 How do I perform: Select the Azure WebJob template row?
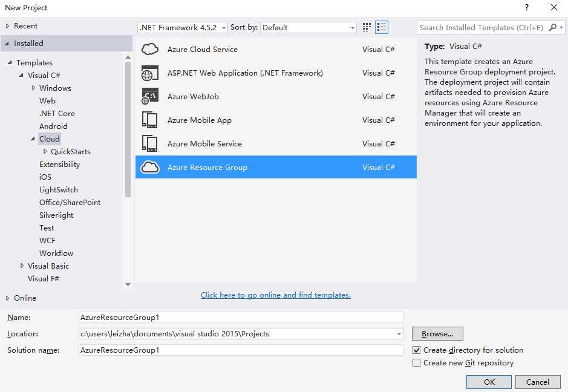(276, 96)
